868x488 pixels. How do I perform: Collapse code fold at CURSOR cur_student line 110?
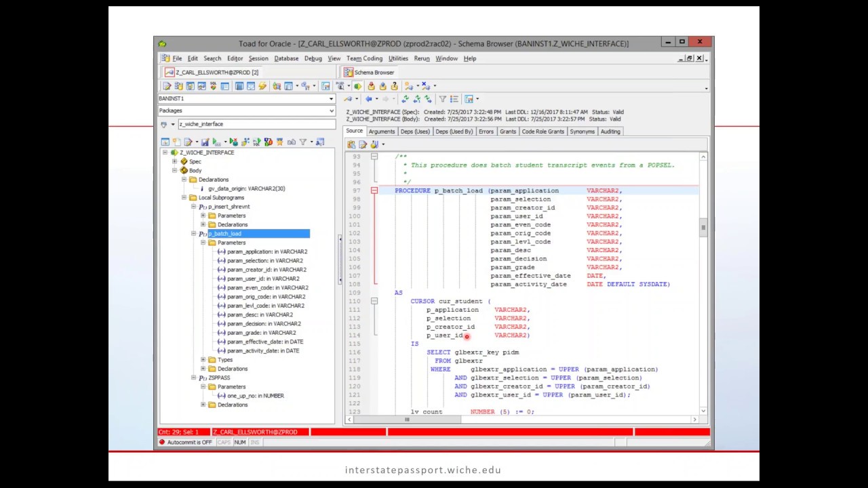point(374,301)
